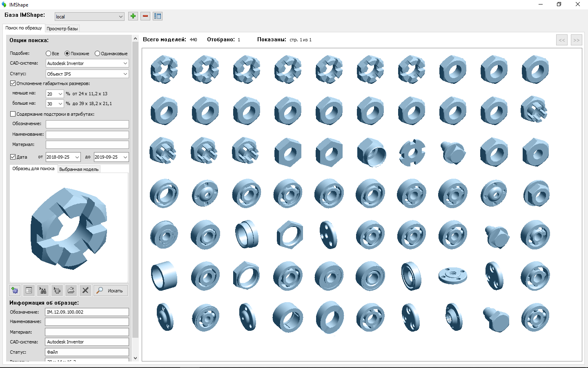Image resolution: width=588 pixels, height=368 pixels.
Task: Select the 'Все' similarity radio button
Action: 49,54
